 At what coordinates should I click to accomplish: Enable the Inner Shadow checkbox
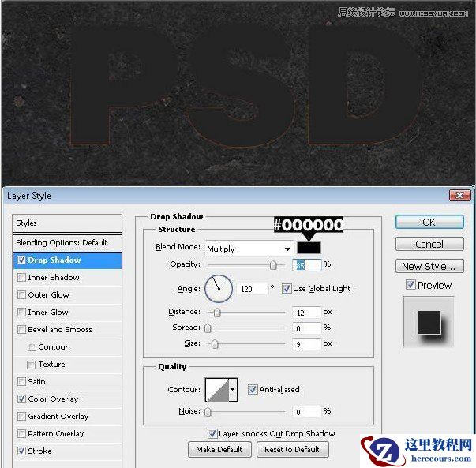(21, 277)
